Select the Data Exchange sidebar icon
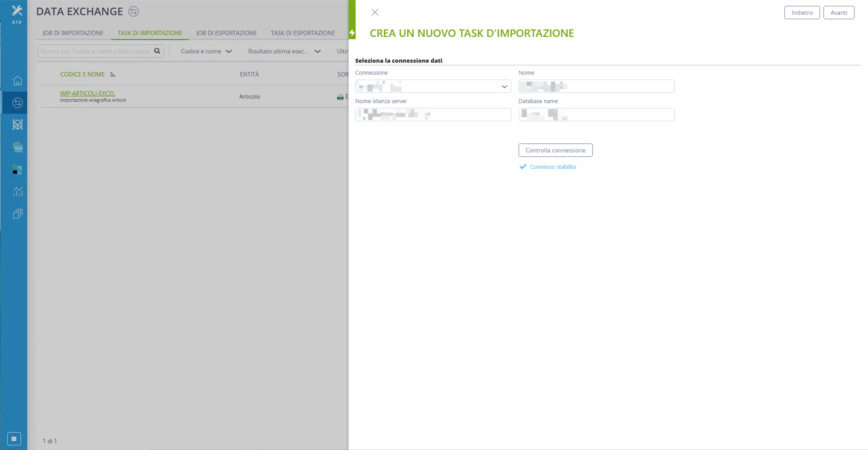This screenshot has height=450, width=868. point(18,103)
